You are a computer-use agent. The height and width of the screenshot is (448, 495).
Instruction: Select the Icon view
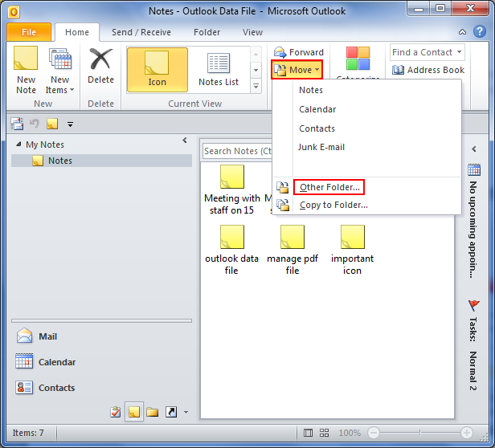pos(157,70)
